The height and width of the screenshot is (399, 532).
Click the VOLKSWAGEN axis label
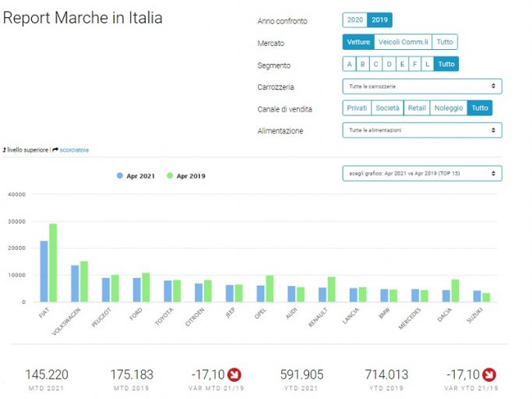click(x=66, y=321)
